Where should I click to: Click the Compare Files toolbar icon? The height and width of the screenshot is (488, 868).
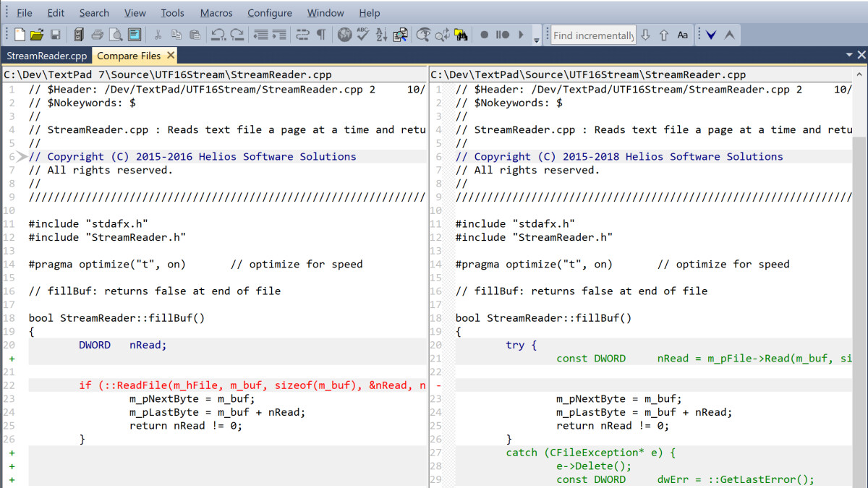(400, 35)
